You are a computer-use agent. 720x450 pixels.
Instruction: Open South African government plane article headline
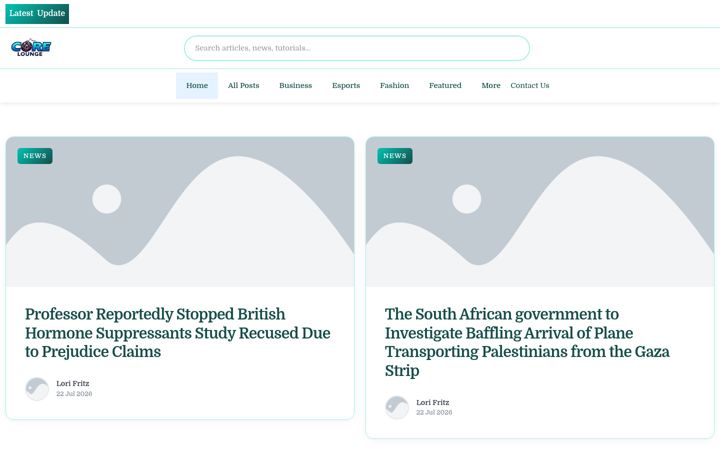tap(527, 342)
